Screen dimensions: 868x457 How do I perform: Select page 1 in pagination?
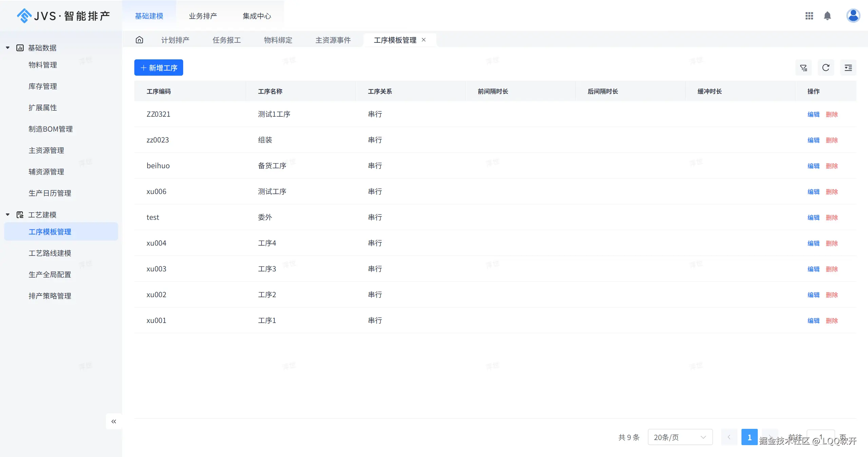(749, 437)
